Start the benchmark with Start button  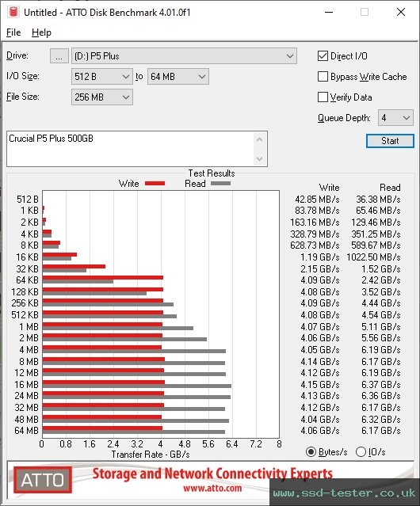click(390, 141)
